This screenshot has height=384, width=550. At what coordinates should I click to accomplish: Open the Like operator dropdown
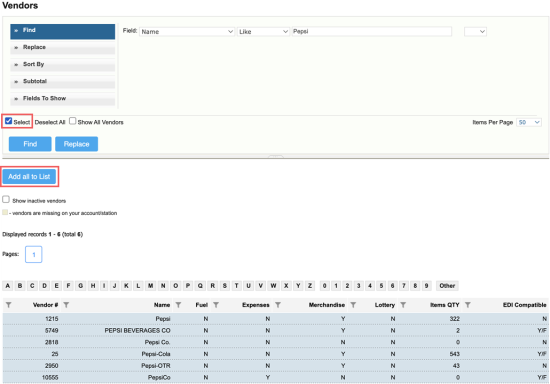263,32
